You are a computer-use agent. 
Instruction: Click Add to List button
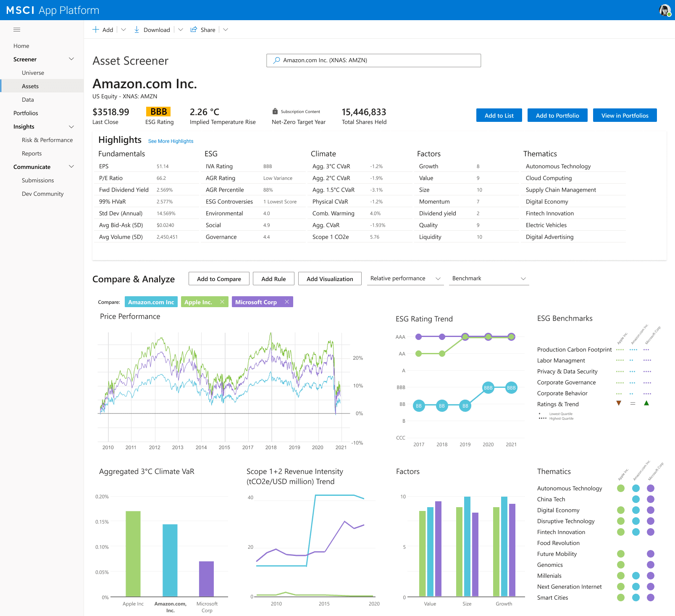coord(499,115)
